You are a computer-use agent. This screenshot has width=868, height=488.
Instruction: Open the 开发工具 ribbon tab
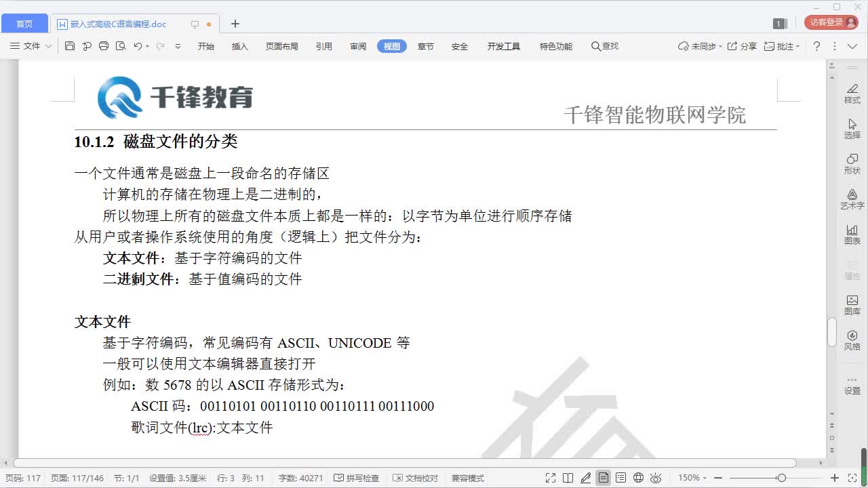click(503, 46)
